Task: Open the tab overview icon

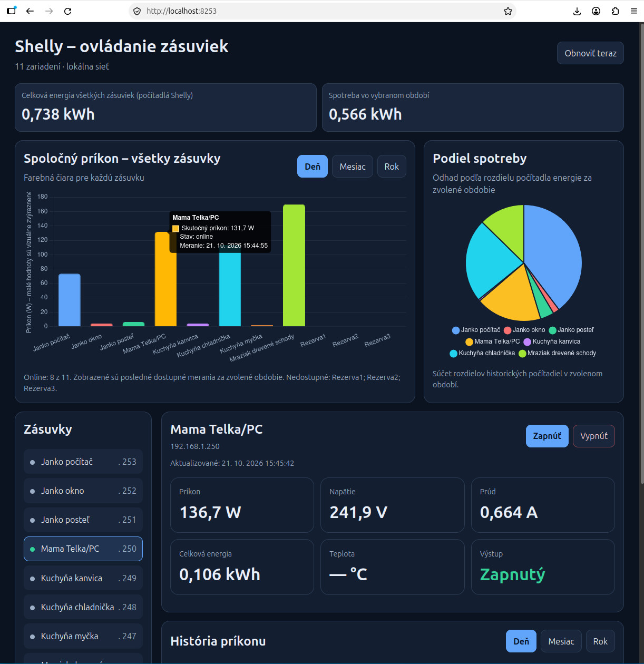Action: point(11,11)
